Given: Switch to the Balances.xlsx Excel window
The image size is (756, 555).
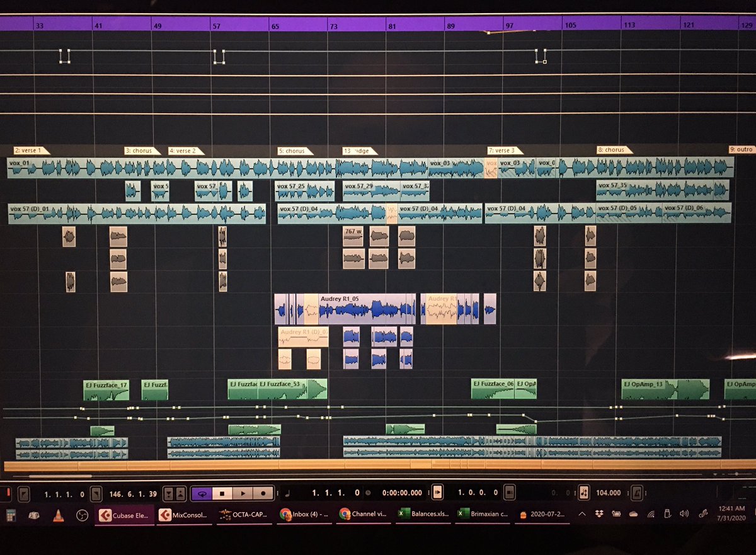Looking at the screenshot, I should click(x=423, y=514).
